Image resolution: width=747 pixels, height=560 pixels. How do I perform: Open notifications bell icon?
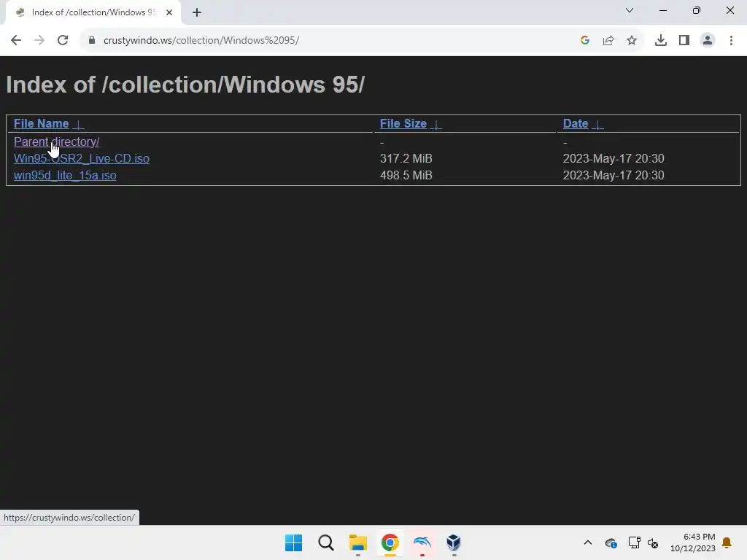[727, 542]
